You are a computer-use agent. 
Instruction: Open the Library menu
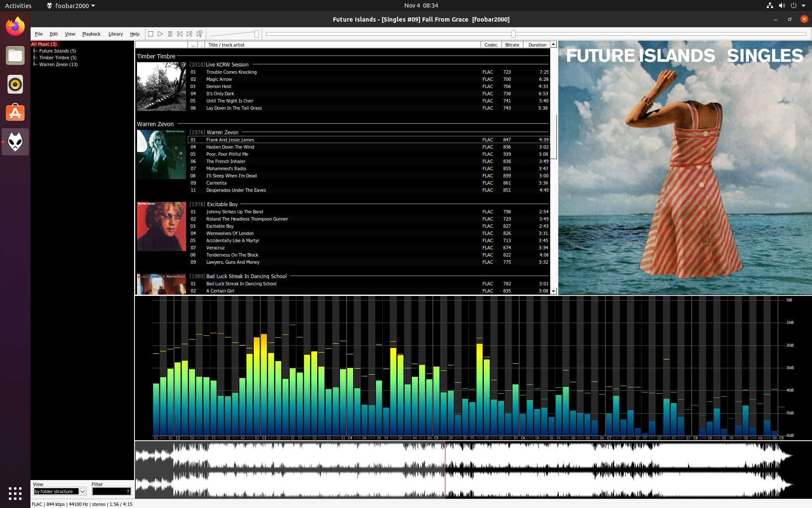[115, 34]
